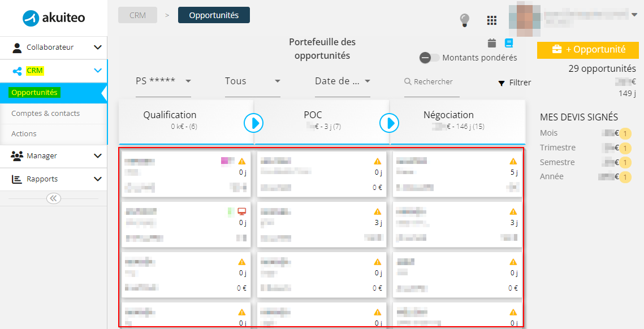Collapse the sidebar with double-chevron icon

(53, 199)
